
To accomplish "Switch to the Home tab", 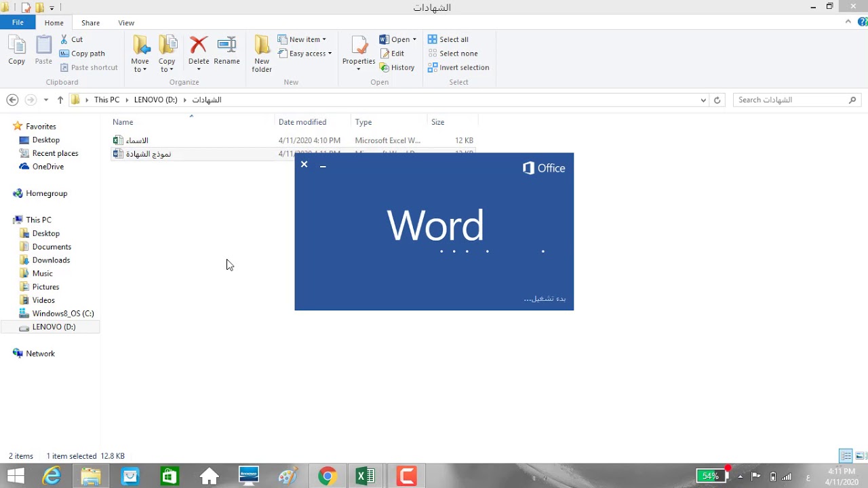I will coord(54,22).
